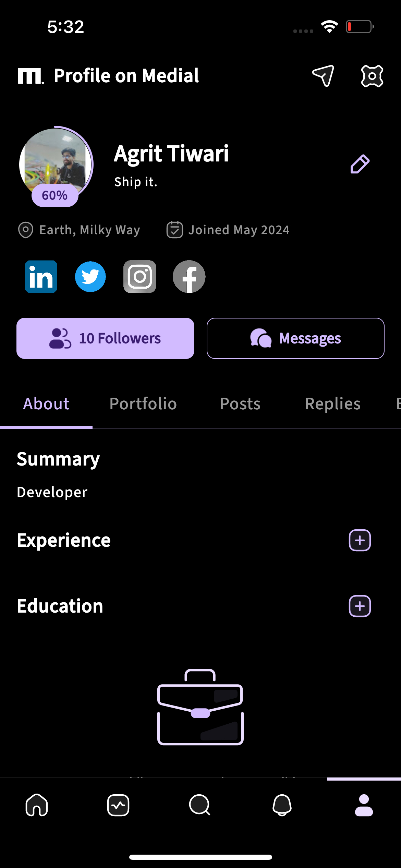The height and width of the screenshot is (868, 401).
Task: Open Notifications bell in bottom bar
Action: pos(282,805)
